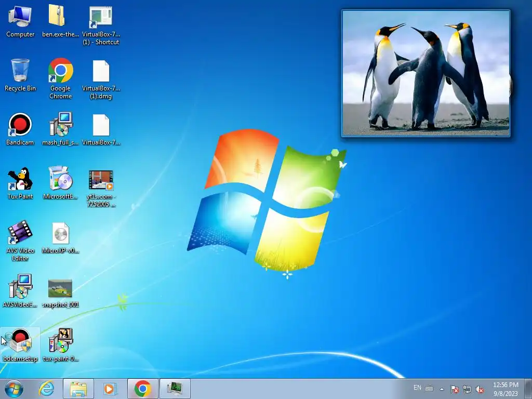The image size is (532, 399).
Task: Switch to Chrome on the taskbar
Action: (x=143, y=389)
